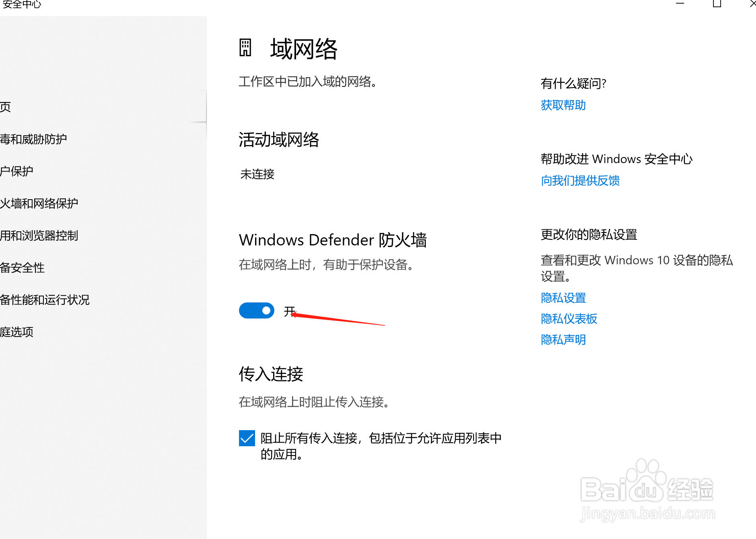The height and width of the screenshot is (539, 756).
Task: Open the 隐私设置 link
Action: (563, 298)
